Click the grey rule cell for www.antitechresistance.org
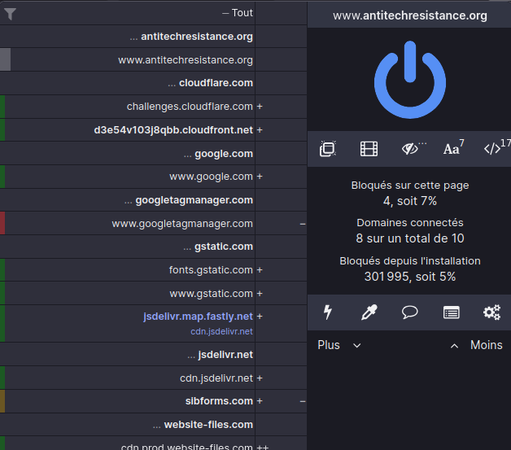Viewport: 511px width, 450px height. [5, 60]
